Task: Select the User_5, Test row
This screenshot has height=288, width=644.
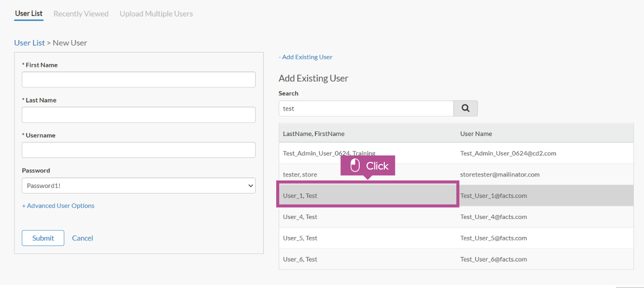Action: (456, 238)
